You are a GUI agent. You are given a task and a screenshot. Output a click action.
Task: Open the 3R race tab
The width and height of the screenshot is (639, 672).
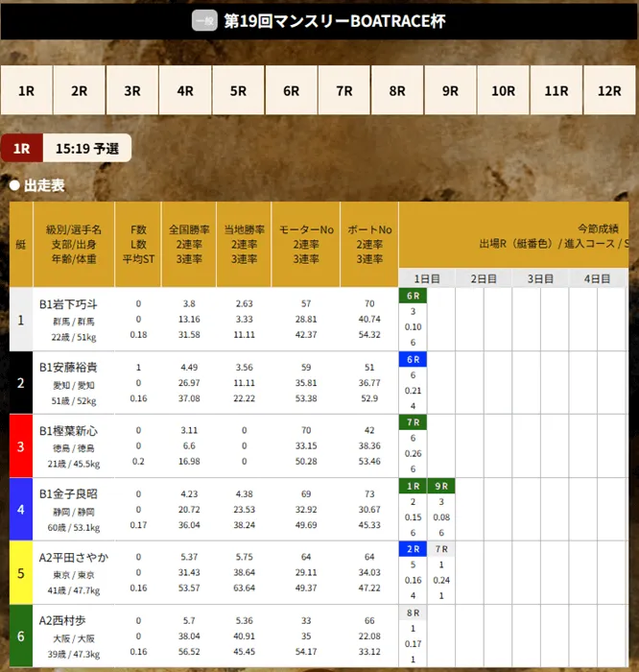tap(131, 91)
